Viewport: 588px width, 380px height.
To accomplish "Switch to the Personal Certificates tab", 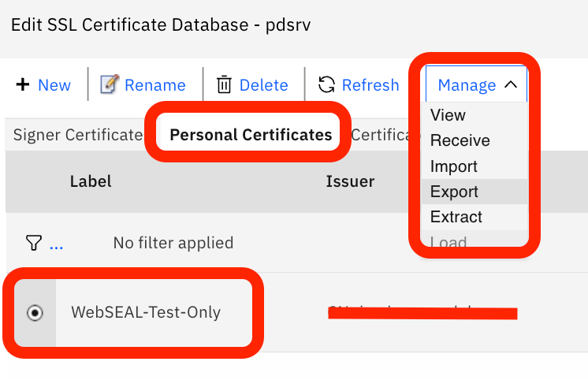I will click(x=251, y=135).
